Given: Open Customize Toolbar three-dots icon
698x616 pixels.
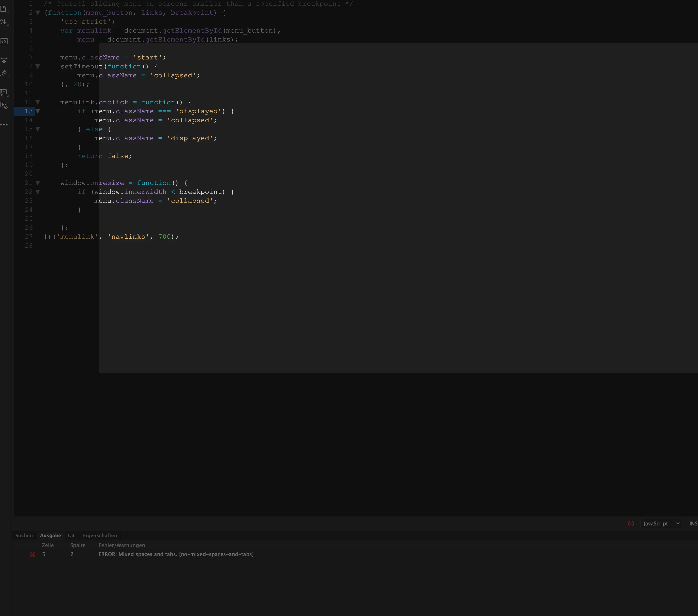Looking at the screenshot, I should coord(4,125).
